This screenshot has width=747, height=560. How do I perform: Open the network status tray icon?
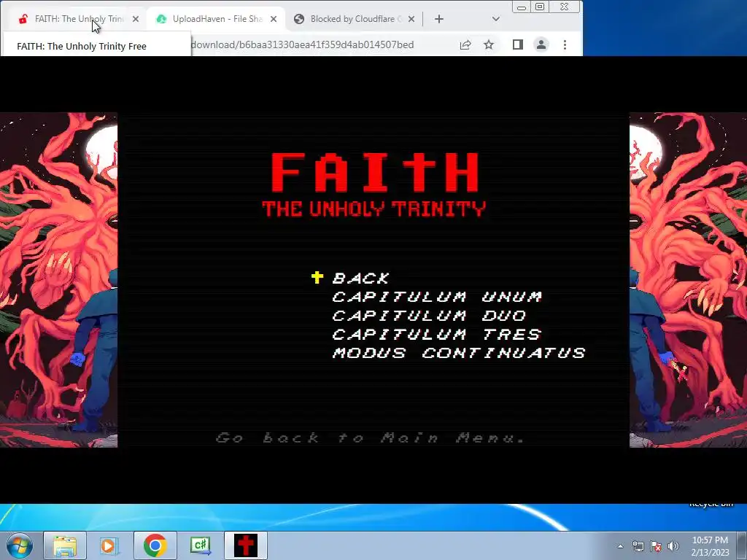point(638,546)
